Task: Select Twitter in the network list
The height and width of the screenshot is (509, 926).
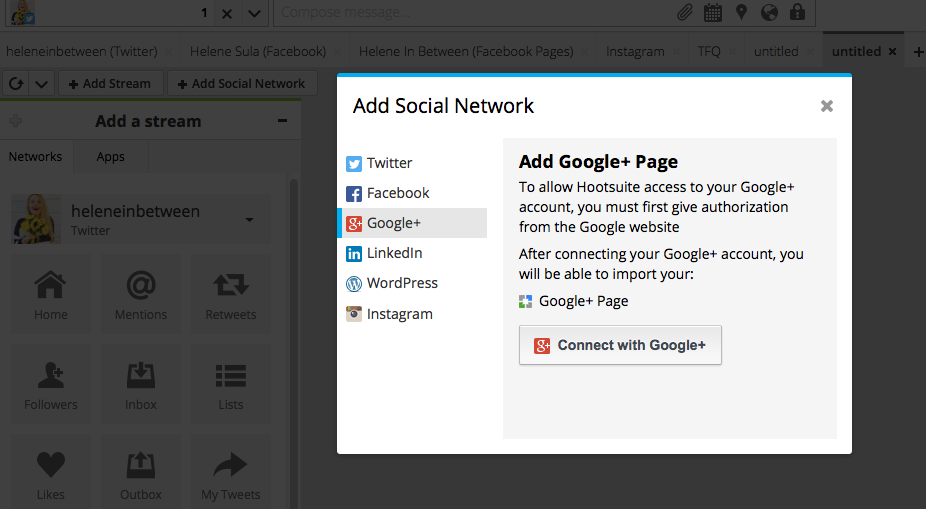Action: [412, 163]
